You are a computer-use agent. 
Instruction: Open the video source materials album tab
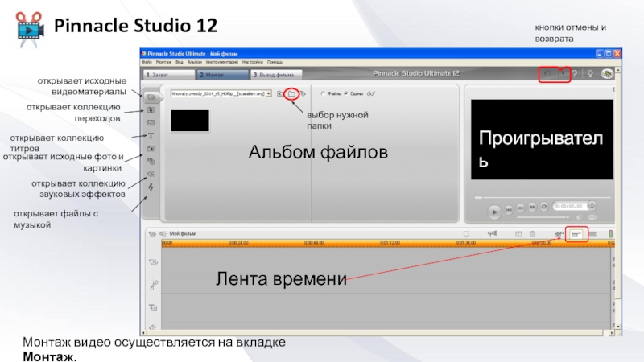tap(151, 97)
